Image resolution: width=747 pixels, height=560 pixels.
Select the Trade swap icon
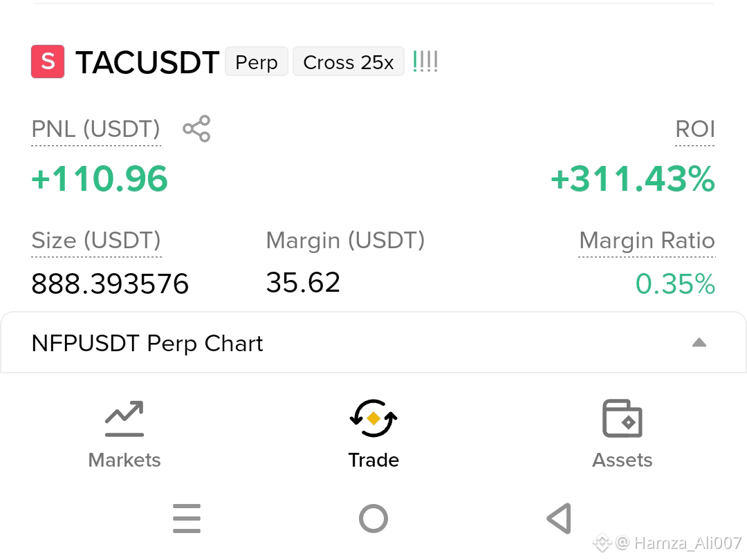pyautogui.click(x=373, y=418)
